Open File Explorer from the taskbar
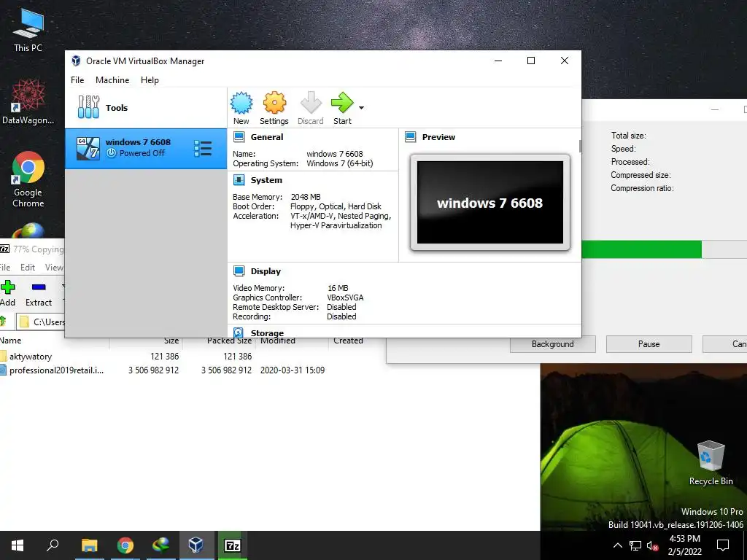The height and width of the screenshot is (560, 747). [90, 545]
